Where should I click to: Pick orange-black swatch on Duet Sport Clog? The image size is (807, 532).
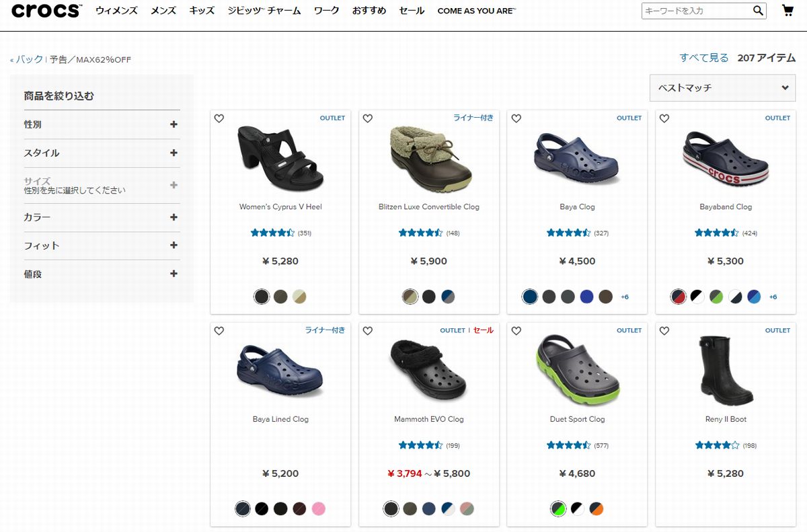596,509
